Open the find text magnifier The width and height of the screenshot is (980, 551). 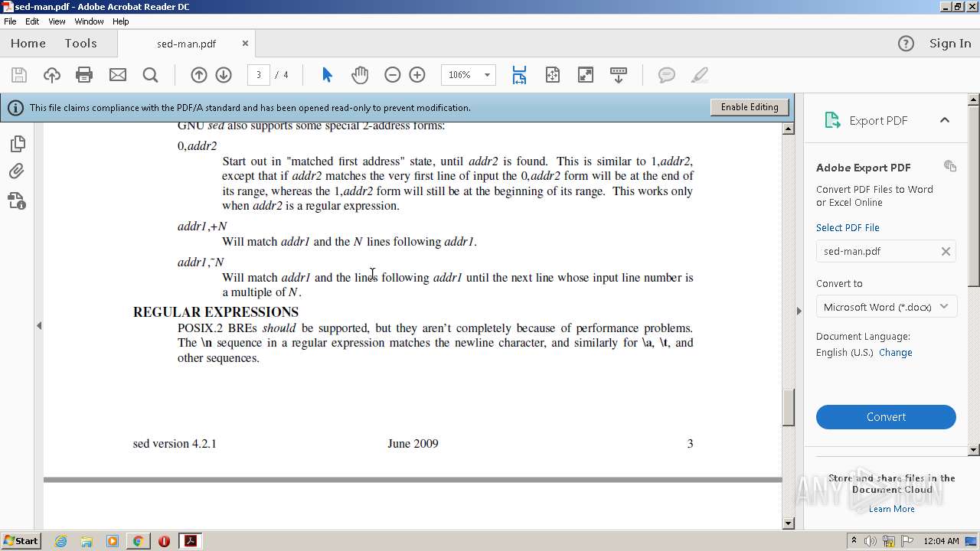[151, 75]
